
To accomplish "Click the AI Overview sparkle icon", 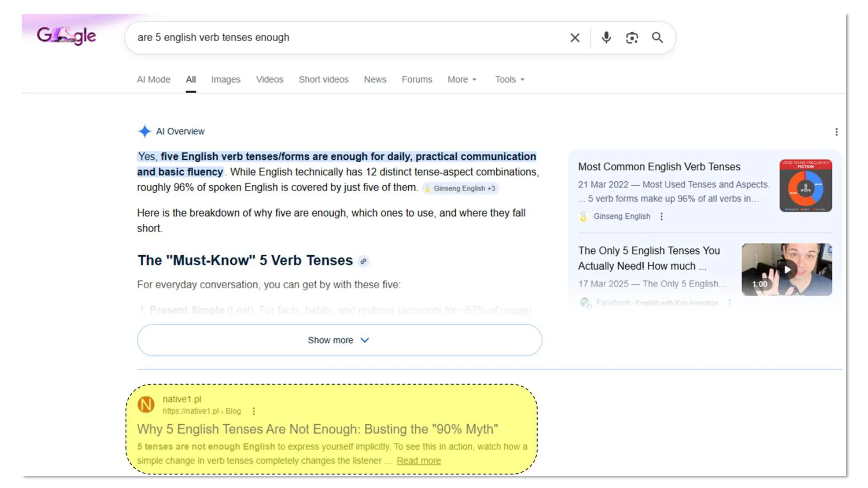I will pos(144,131).
